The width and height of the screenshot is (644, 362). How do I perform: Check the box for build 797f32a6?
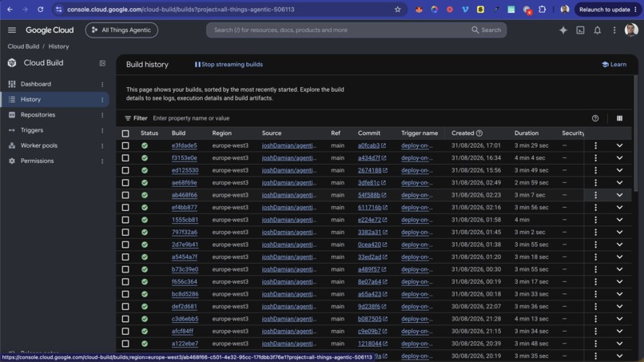click(125, 233)
